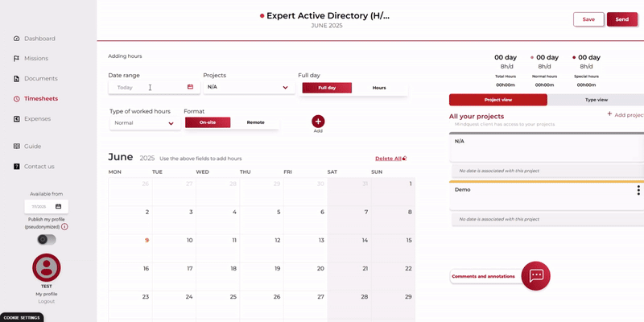Click the plus icon beside Add project

[x=609, y=114]
